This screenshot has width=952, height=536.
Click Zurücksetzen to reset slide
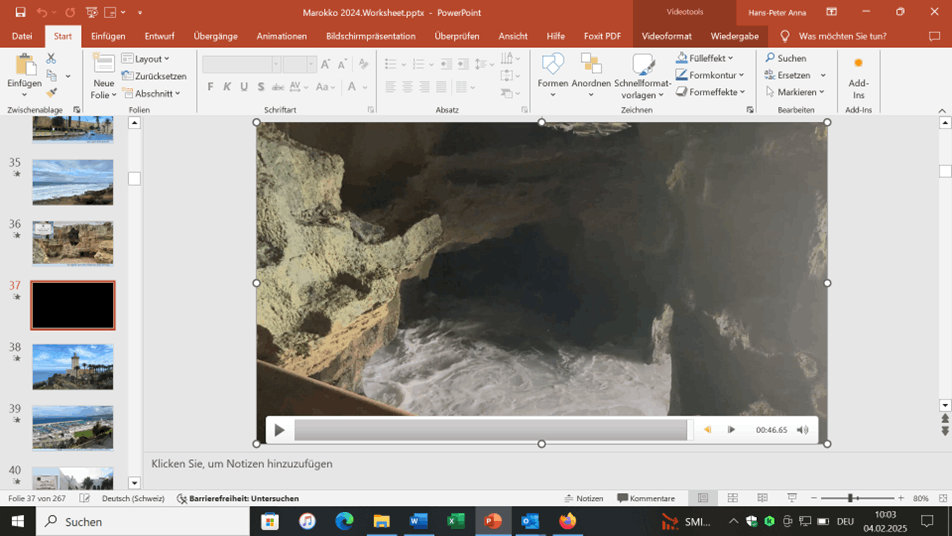pos(154,76)
